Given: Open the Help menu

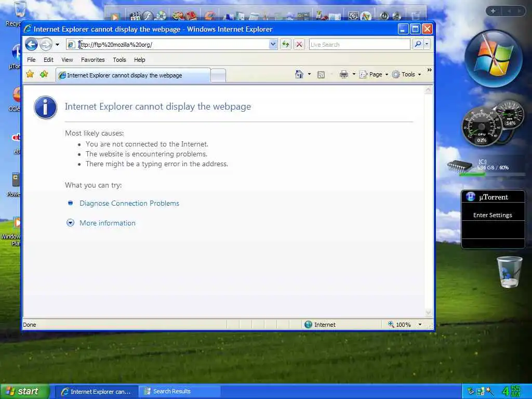Looking at the screenshot, I should pos(139,60).
